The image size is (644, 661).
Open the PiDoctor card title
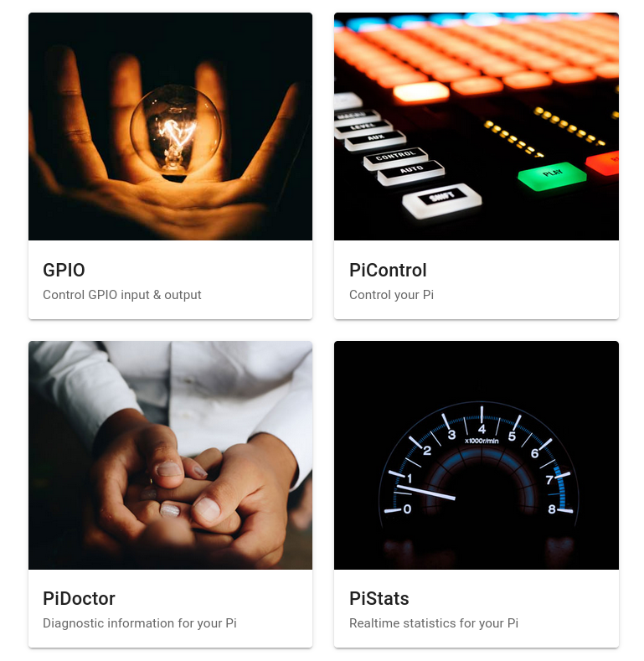[x=79, y=599]
